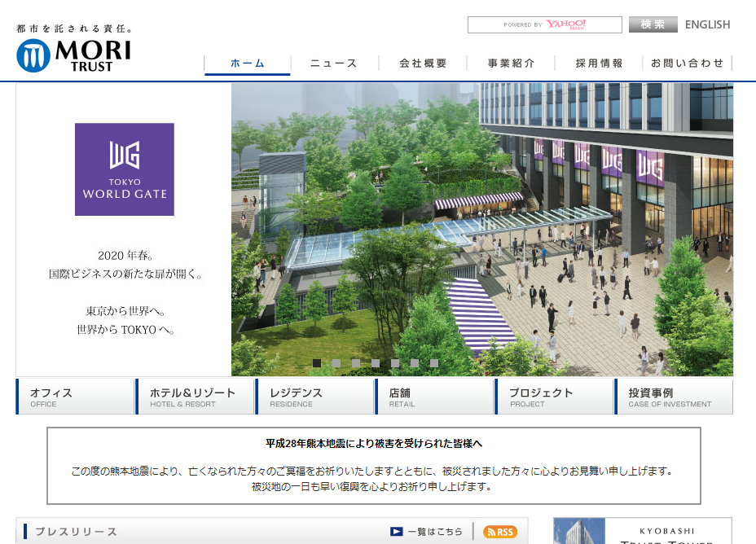Viewport: 756px width, 544px height.
Task: Click the Mori Trust logo
Action: point(73,53)
